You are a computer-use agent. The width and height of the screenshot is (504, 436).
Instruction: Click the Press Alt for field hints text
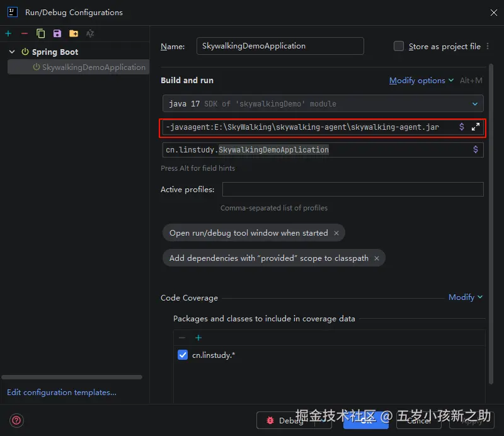click(198, 168)
